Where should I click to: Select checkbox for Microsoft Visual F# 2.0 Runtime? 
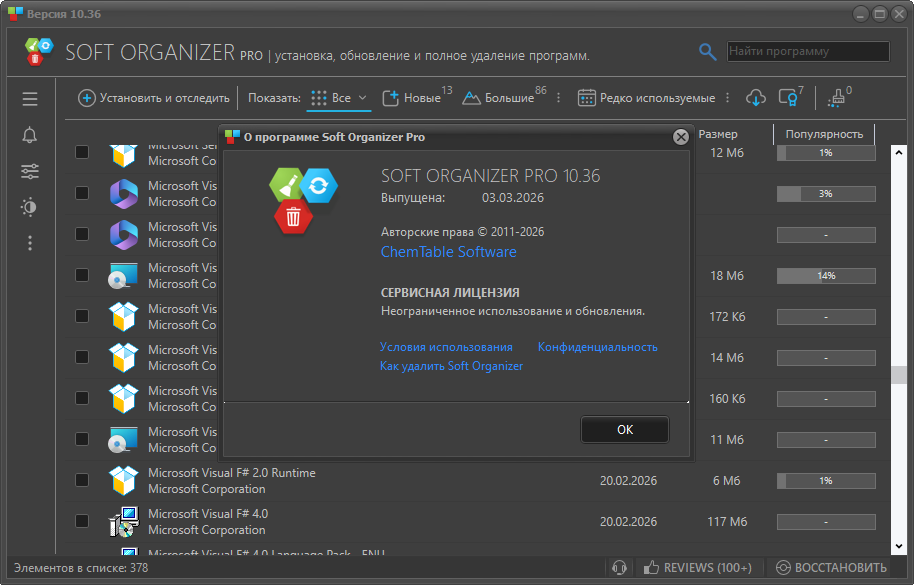(82, 480)
